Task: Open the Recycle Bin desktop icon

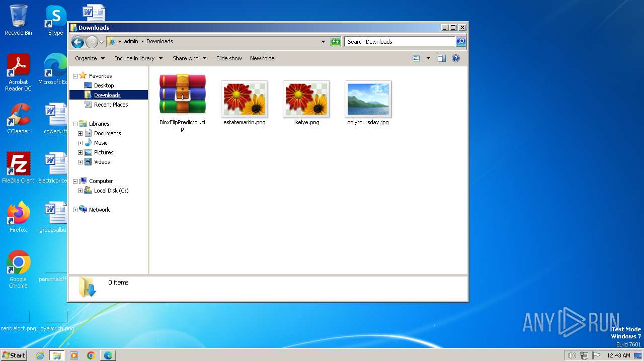Action: 18,20
